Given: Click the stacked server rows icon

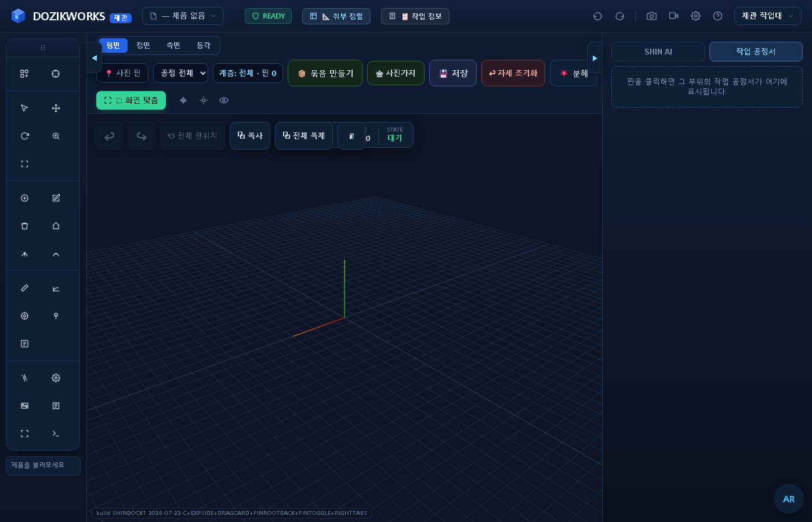Looking at the screenshot, I should point(24,406).
